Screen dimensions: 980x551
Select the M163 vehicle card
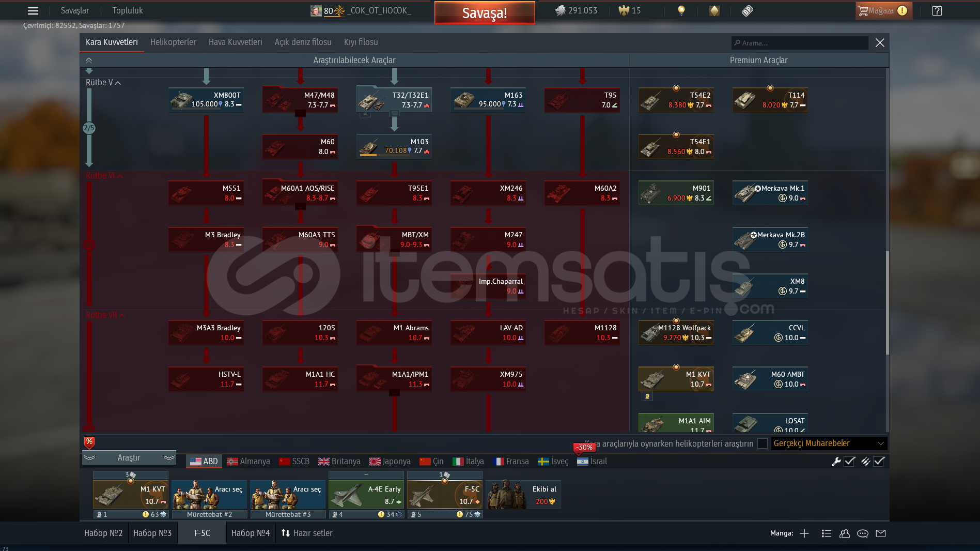click(x=488, y=100)
